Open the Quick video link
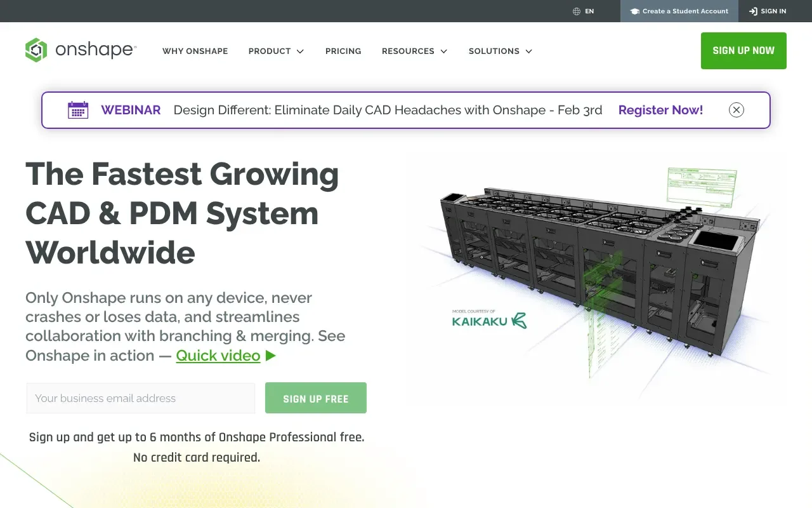812x508 pixels. point(218,356)
